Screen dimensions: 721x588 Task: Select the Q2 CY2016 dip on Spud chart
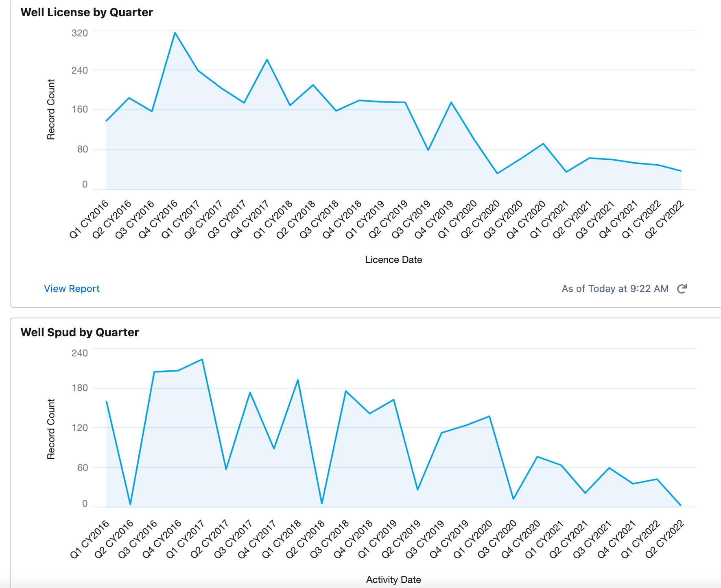click(130, 504)
